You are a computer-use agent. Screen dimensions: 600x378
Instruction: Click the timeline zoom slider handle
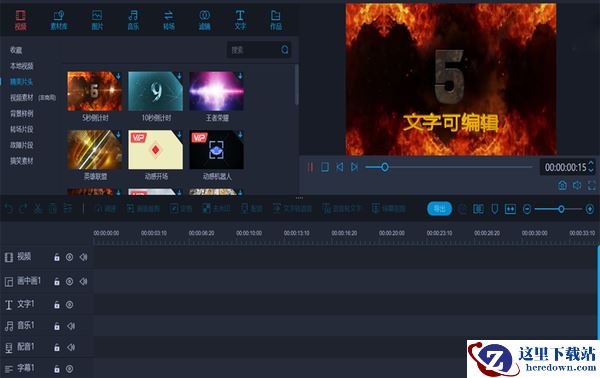point(561,209)
